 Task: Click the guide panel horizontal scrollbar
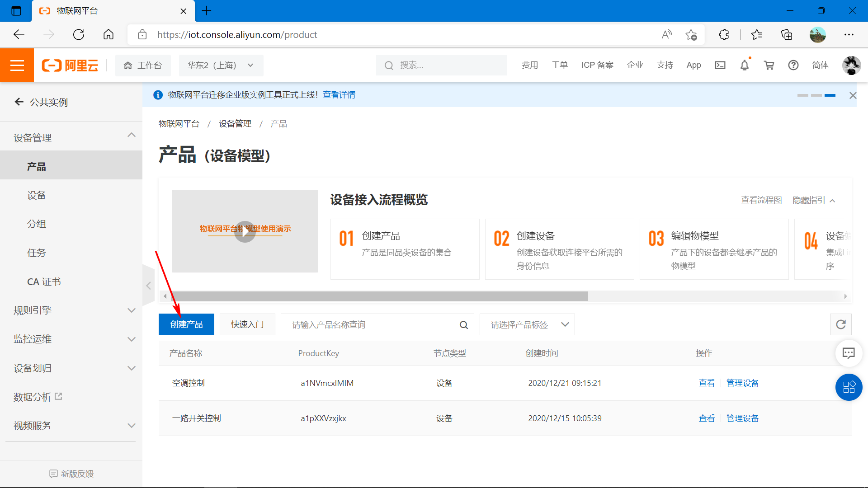380,296
